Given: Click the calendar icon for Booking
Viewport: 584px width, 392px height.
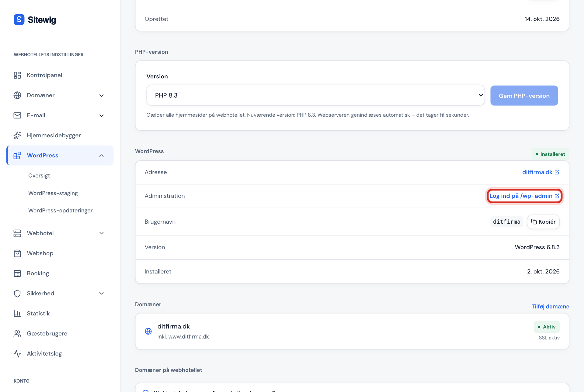Looking at the screenshot, I should (x=17, y=273).
